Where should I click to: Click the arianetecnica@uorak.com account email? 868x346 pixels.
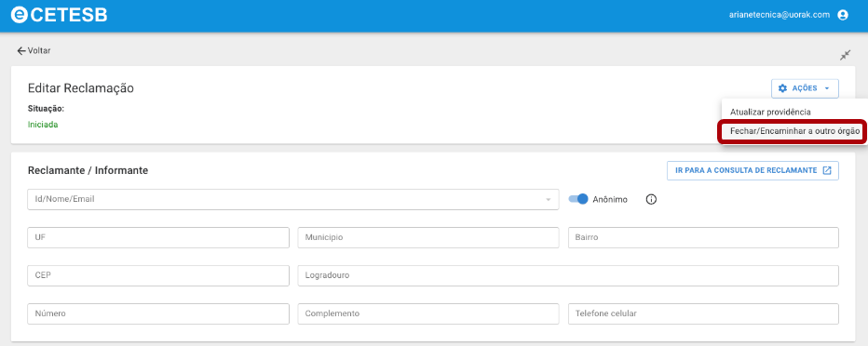pos(780,16)
